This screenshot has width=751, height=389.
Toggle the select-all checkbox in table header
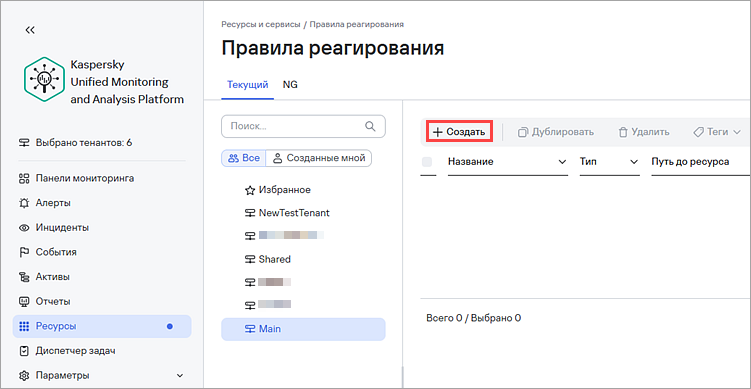click(x=427, y=162)
